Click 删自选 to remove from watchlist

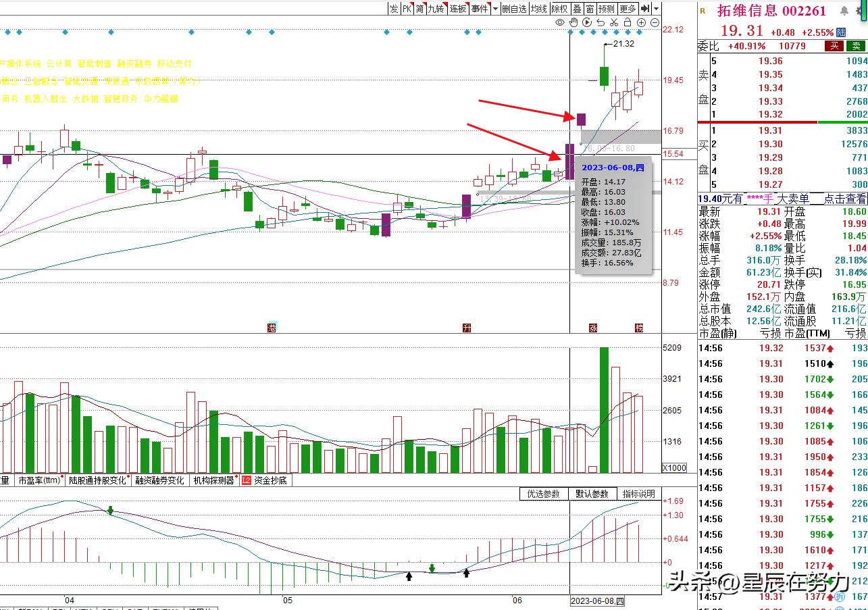click(x=514, y=9)
